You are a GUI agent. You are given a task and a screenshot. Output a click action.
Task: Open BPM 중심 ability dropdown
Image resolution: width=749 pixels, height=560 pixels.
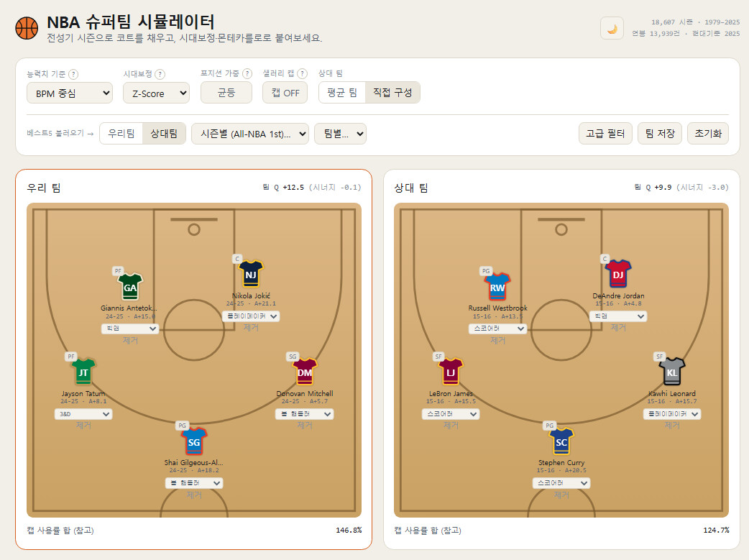(70, 93)
